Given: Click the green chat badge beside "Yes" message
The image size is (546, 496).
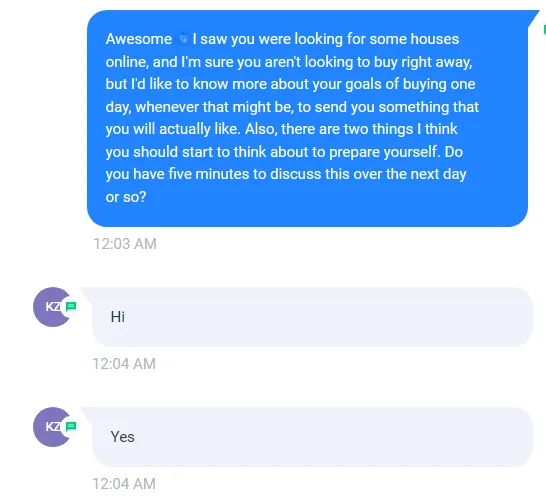Looking at the screenshot, I should (71, 426).
